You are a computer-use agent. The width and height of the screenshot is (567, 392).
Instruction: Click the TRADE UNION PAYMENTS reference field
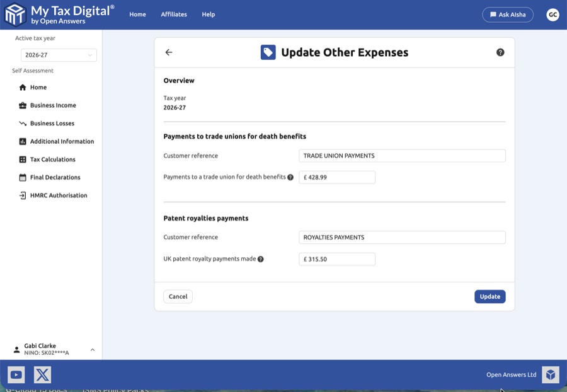[x=402, y=155]
